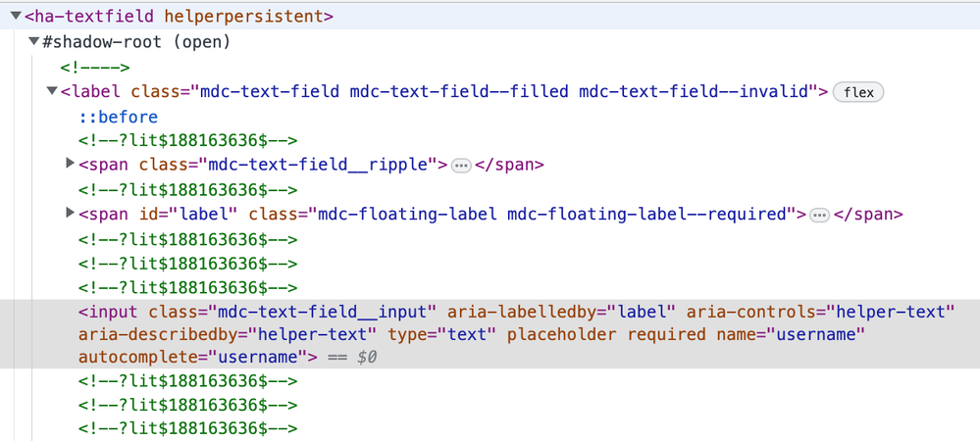Click ellipsis icon inside the ripple span
The image size is (980, 441).
point(461,165)
